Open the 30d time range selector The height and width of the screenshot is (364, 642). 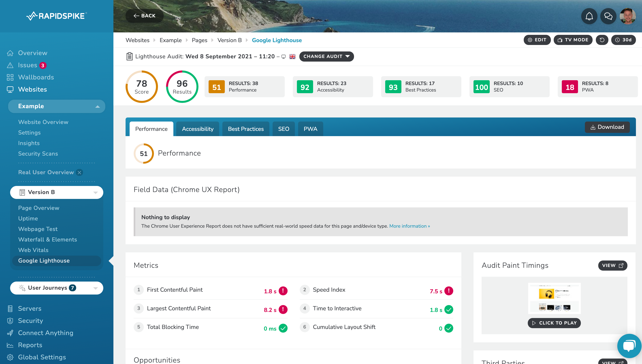pyautogui.click(x=624, y=40)
